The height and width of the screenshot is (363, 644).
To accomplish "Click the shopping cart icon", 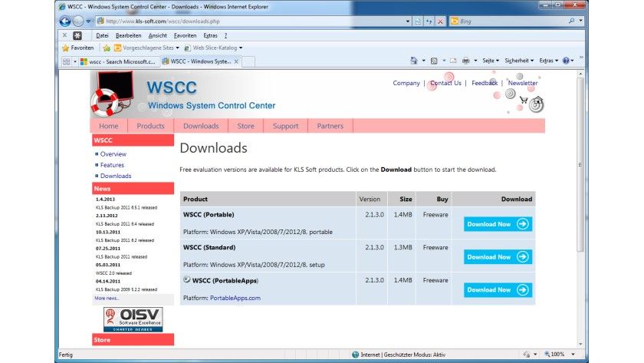I will coord(523,100).
